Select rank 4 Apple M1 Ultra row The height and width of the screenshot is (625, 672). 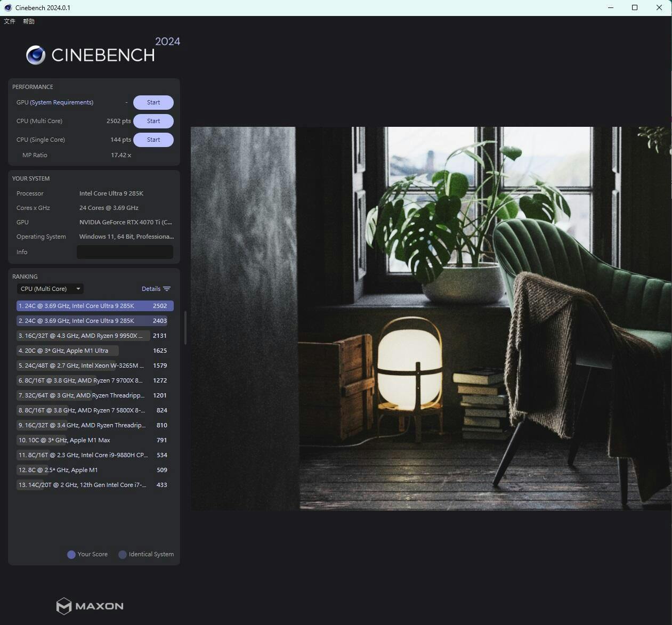95,351
